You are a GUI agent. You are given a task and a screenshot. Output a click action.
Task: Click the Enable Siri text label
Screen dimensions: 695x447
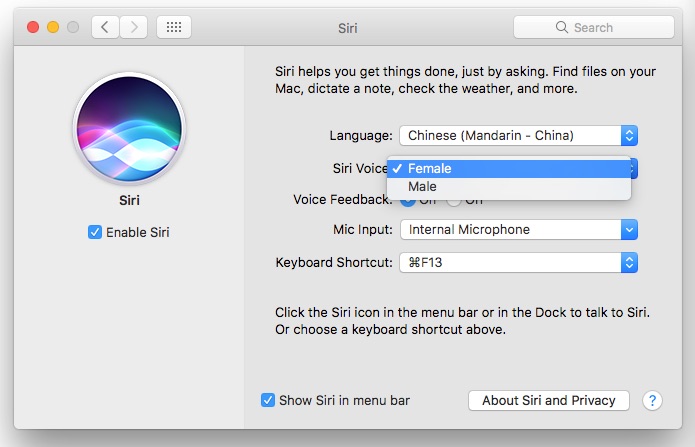(x=138, y=233)
